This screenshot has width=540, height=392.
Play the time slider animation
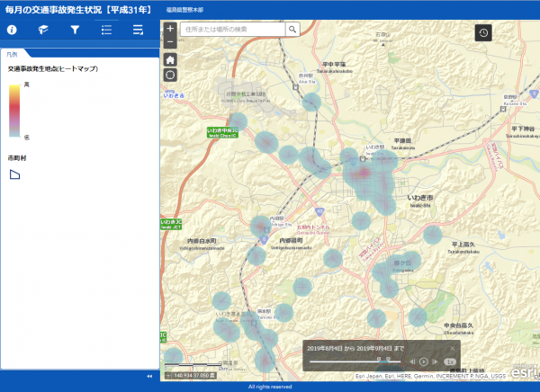423,361
